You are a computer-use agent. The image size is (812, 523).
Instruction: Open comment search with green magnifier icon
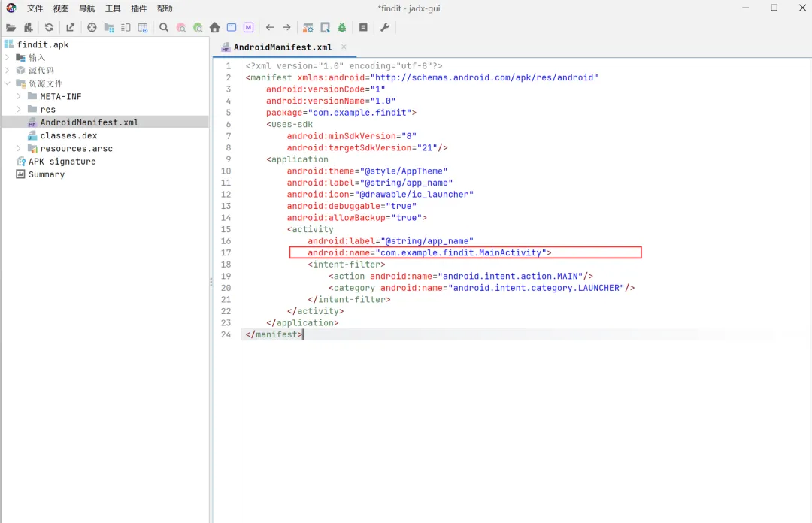click(198, 28)
